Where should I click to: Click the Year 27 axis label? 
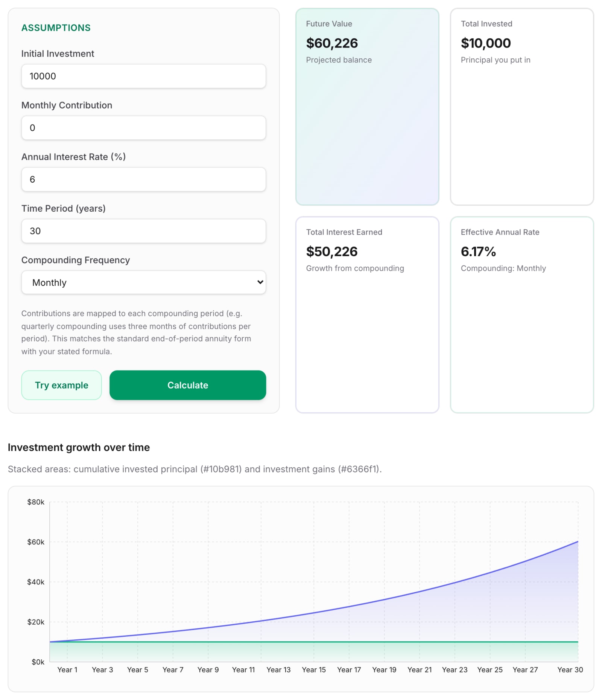click(525, 670)
